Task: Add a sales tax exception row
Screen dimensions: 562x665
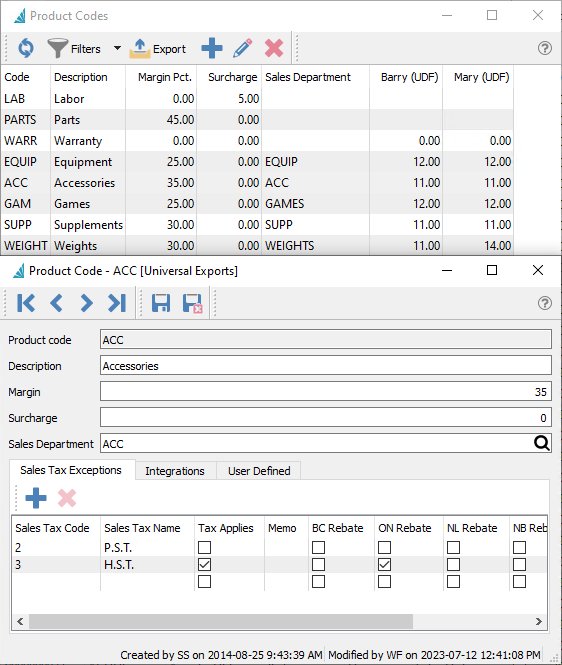Action: [36, 498]
